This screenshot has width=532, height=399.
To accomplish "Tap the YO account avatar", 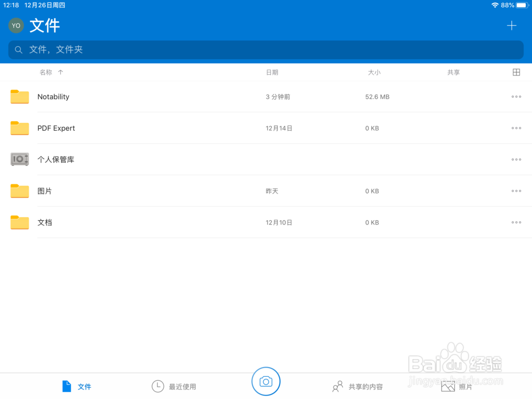I will [16, 26].
